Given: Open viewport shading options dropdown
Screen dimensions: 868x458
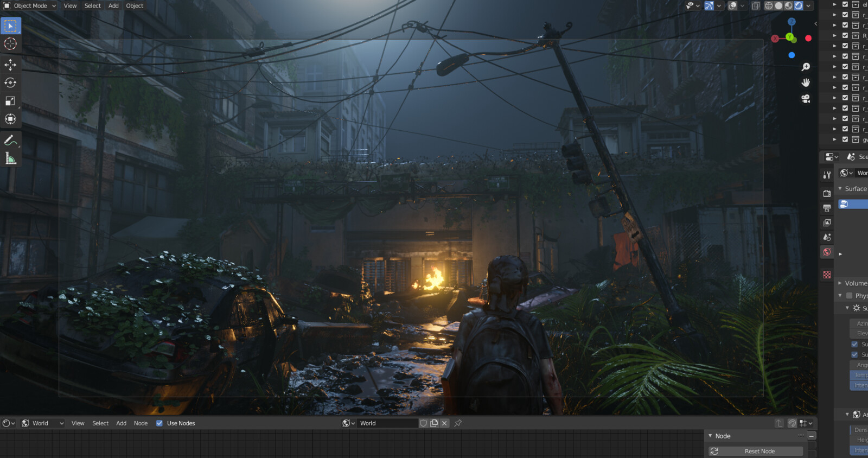Looking at the screenshot, I should click(x=808, y=6).
